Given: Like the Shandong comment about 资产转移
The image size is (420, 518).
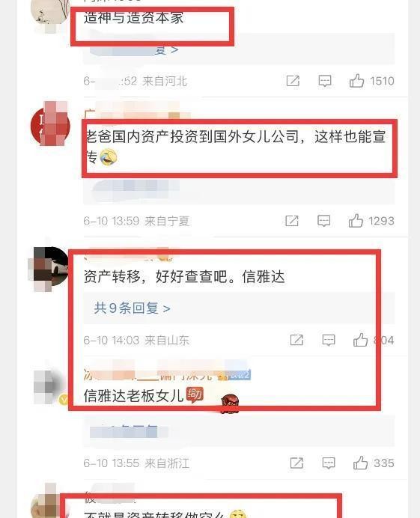Looking at the screenshot, I should pyautogui.click(x=361, y=340).
